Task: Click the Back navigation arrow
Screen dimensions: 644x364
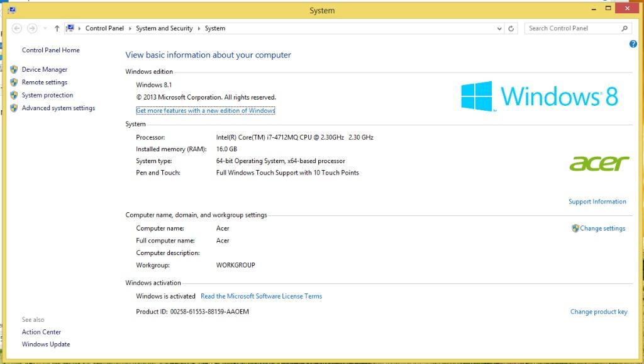Action: 17,28
